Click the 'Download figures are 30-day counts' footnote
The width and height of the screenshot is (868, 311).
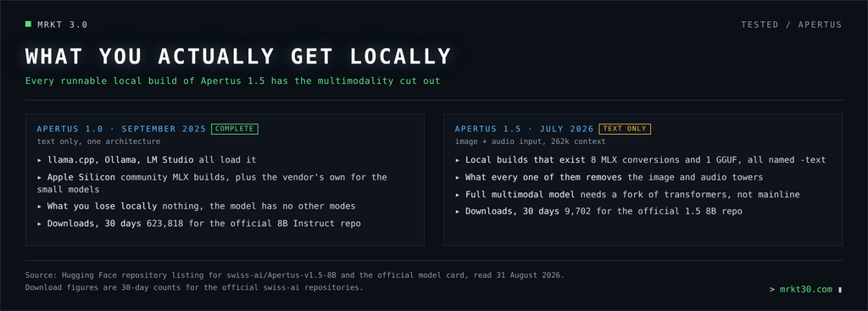coord(194,288)
